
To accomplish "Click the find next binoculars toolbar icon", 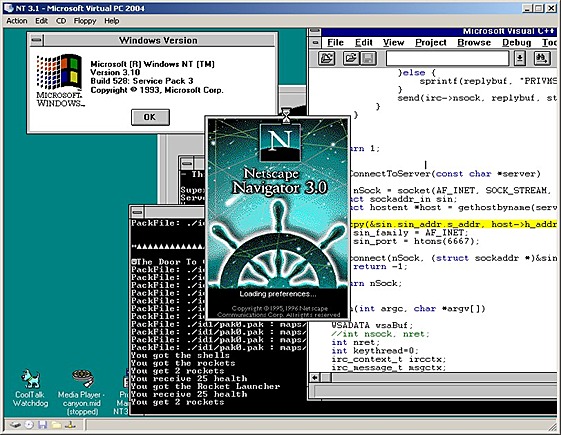I will pyautogui.click(x=542, y=58).
